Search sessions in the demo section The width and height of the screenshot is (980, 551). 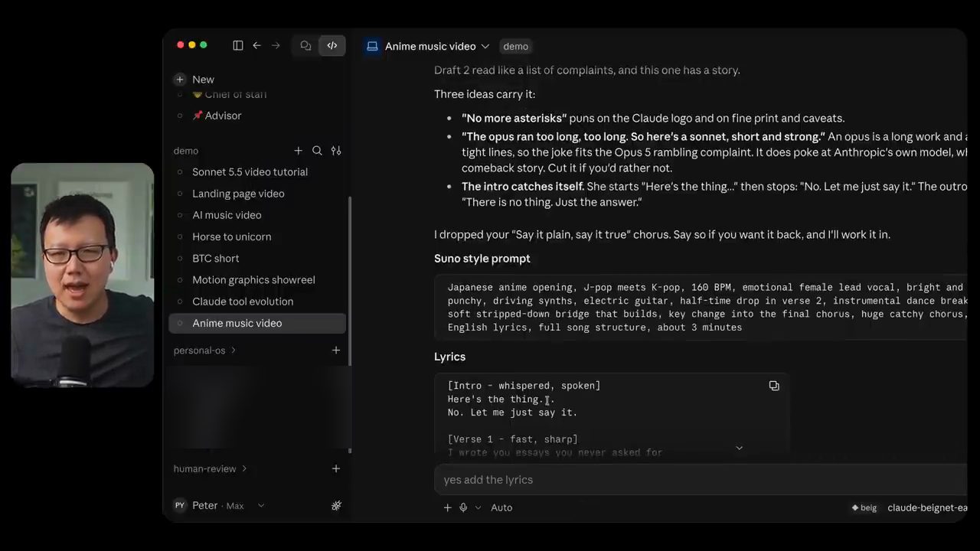click(317, 151)
